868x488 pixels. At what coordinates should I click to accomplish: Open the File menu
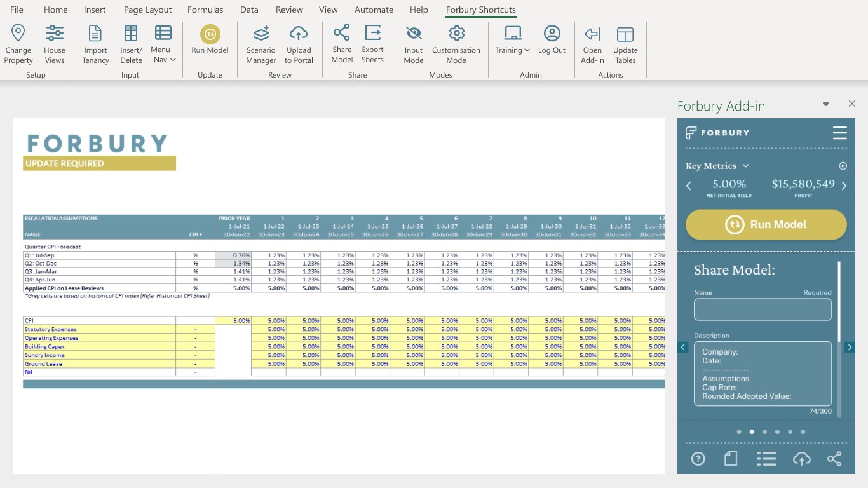click(x=17, y=10)
